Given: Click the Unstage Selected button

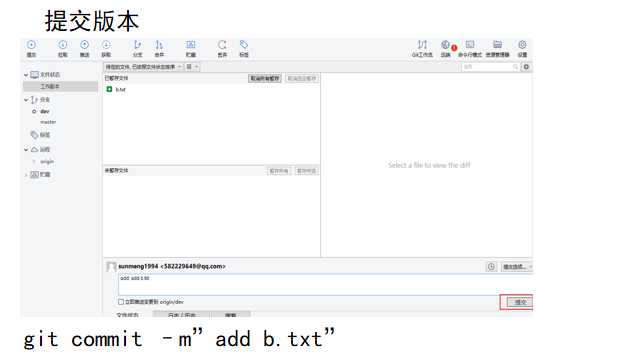Looking at the screenshot, I should pos(302,78).
